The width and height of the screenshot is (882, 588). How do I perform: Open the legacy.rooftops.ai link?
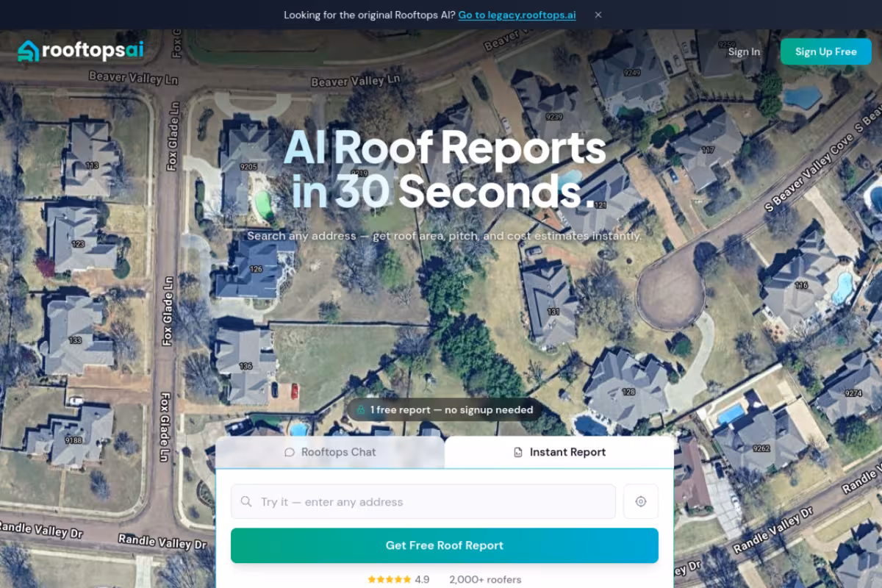point(517,15)
